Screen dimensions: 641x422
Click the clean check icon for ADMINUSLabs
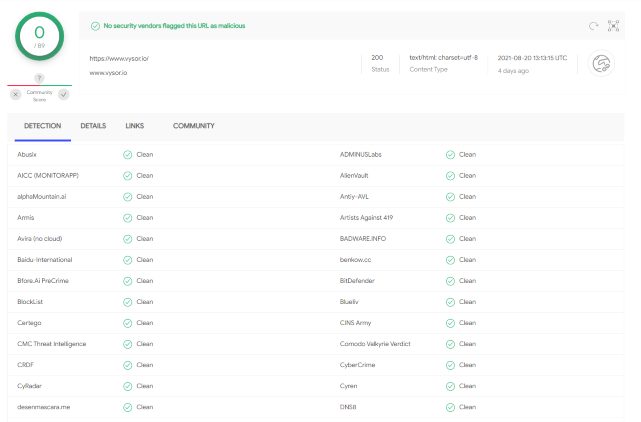point(450,155)
